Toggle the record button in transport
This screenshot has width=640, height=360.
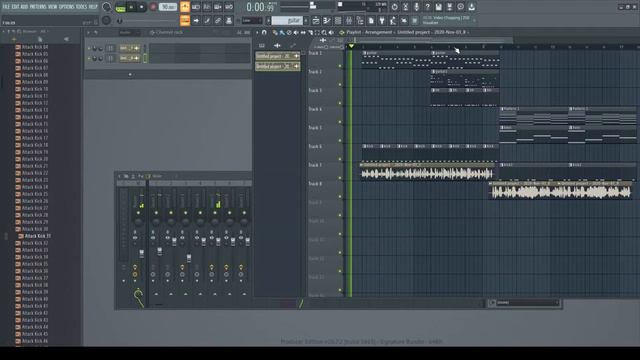click(x=153, y=7)
